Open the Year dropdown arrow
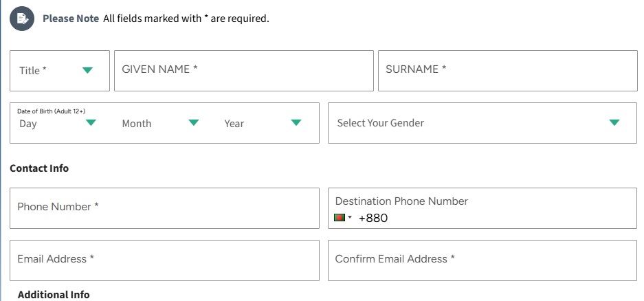 [x=296, y=122]
